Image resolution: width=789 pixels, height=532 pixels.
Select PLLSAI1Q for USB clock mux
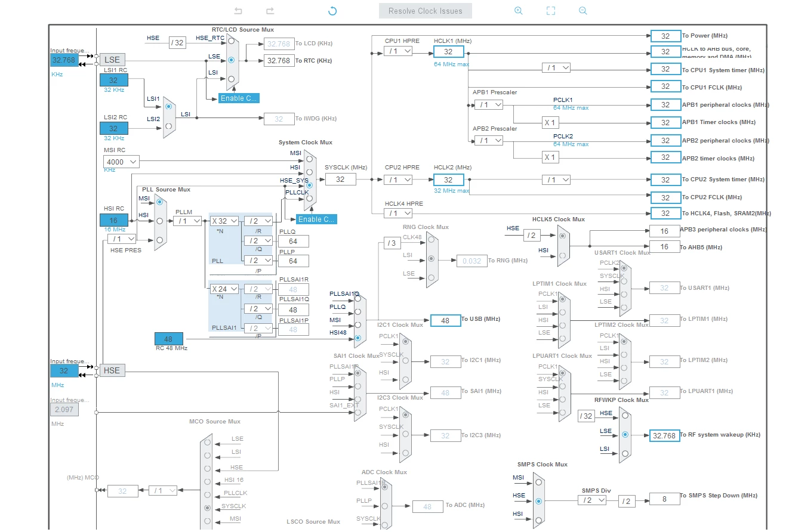tap(357, 298)
